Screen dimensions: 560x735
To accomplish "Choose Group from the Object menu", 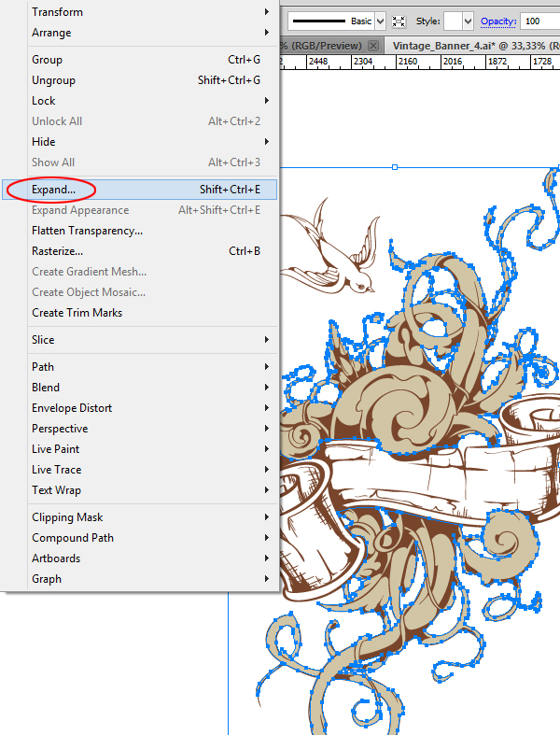I will (139, 60).
